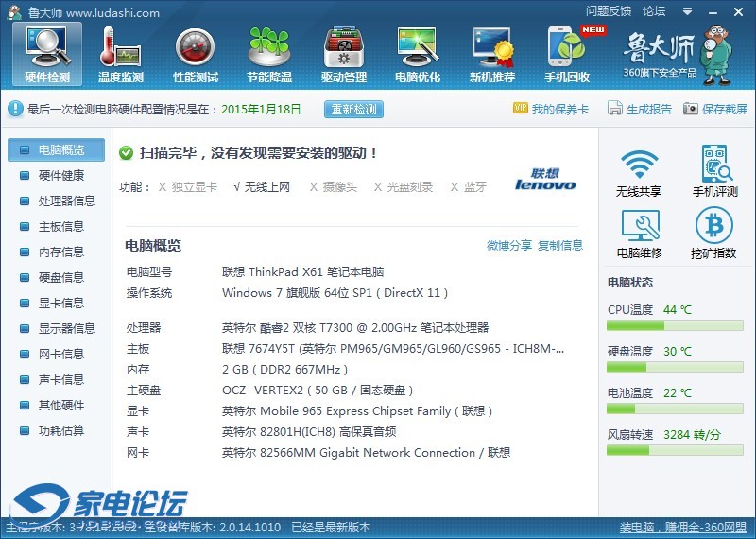The height and width of the screenshot is (539, 756).
Task: Click the 复制信息 copy info link
Action: point(560,246)
